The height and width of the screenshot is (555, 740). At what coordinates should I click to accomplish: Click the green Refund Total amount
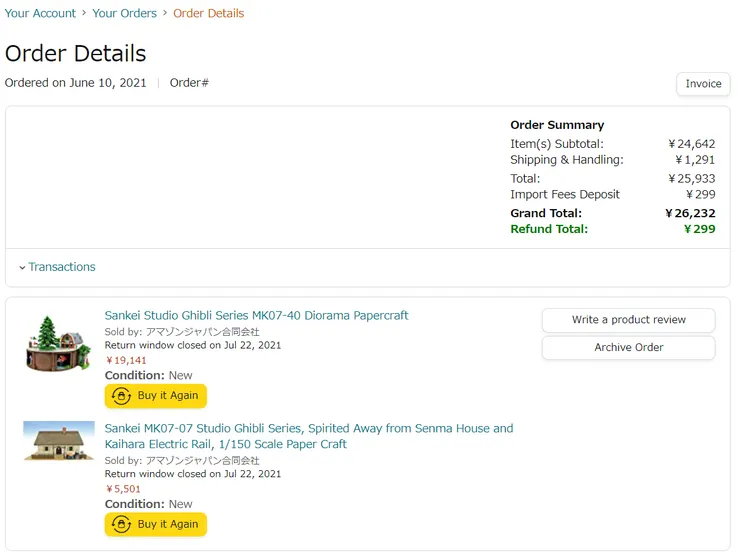point(699,229)
